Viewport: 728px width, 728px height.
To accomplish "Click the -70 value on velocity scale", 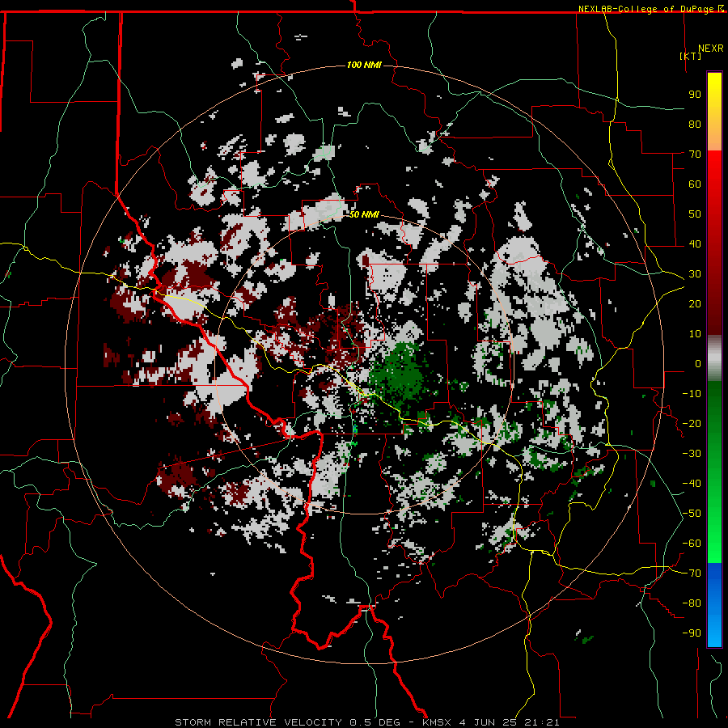I will (692, 574).
